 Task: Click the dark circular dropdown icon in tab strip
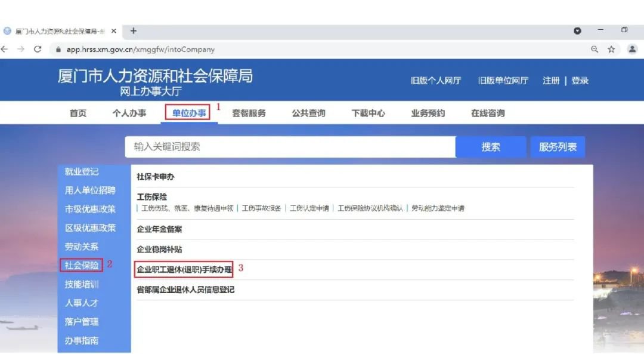(577, 31)
